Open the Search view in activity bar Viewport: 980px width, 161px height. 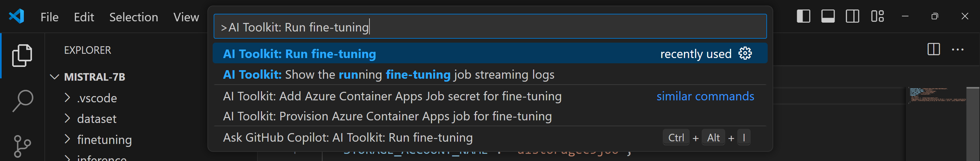click(22, 101)
